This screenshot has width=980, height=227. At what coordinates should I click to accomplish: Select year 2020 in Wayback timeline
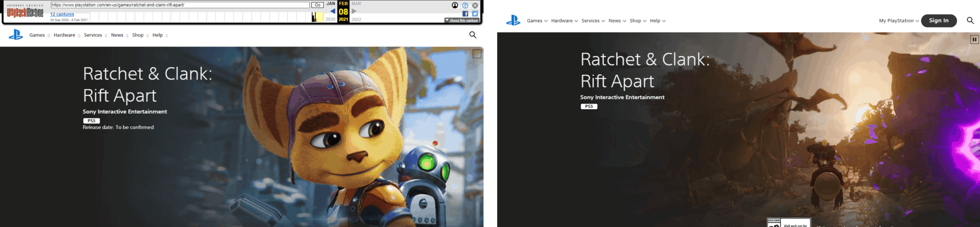coord(330,20)
